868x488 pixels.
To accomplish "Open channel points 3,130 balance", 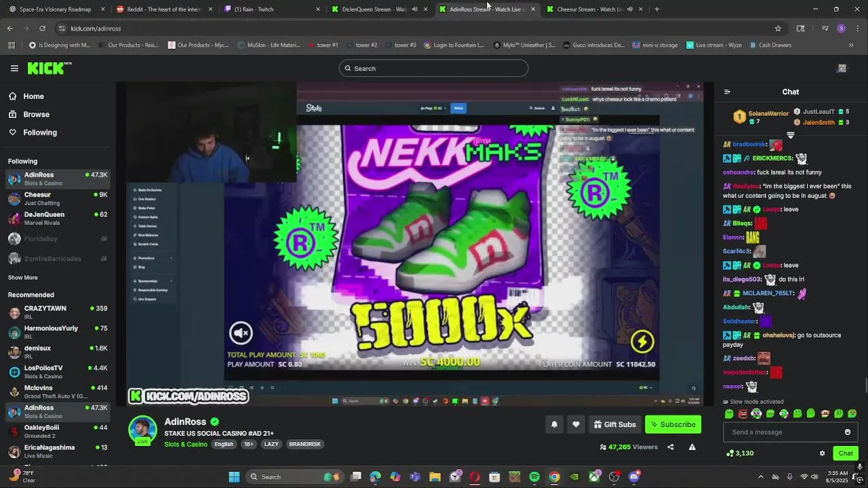I will 740,453.
